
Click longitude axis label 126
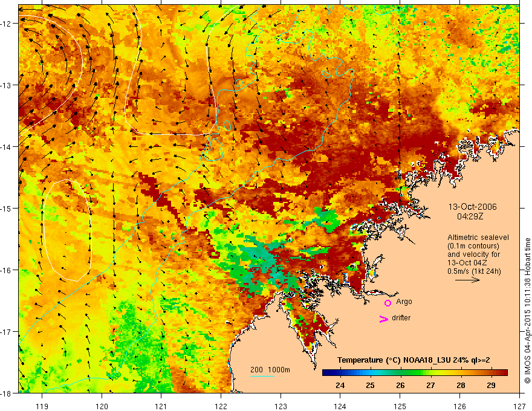point(459,406)
